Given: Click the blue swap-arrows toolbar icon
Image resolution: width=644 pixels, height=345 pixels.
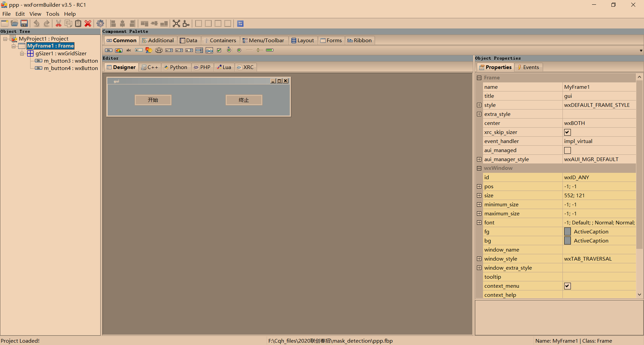Looking at the screenshot, I should tap(240, 23).
